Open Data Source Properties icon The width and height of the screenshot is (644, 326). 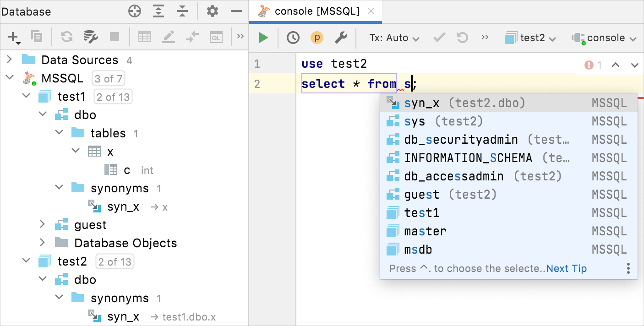[x=91, y=37]
